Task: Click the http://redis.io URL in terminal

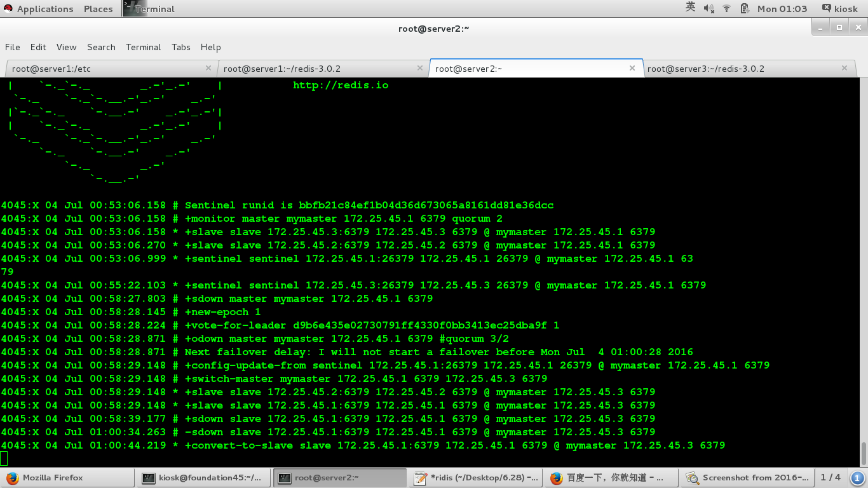Action: [x=341, y=85]
